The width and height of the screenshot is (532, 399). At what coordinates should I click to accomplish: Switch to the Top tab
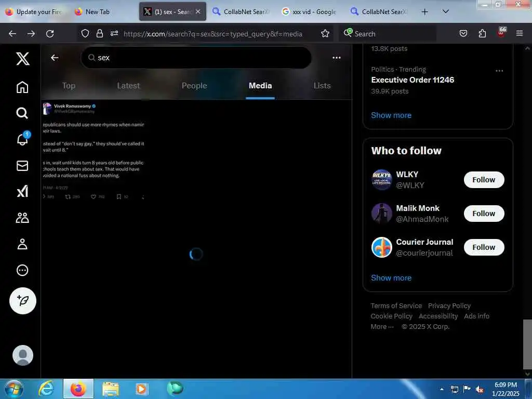click(69, 86)
